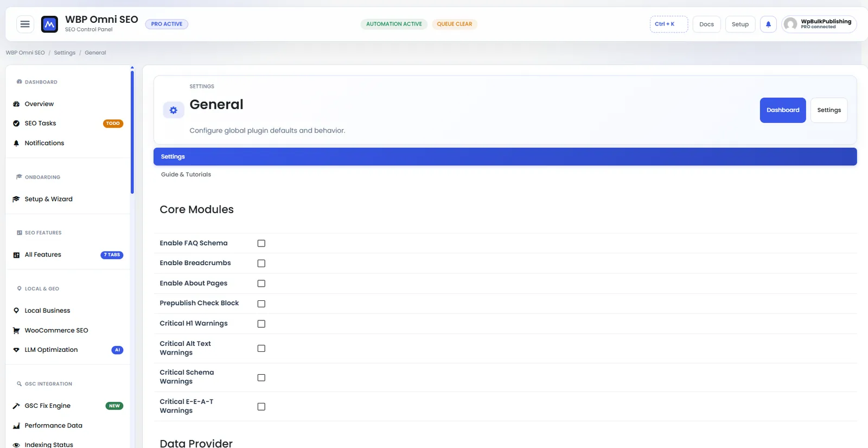Screen dimensions: 868x448
Task: Click the Settings button in header card
Action: click(829, 110)
